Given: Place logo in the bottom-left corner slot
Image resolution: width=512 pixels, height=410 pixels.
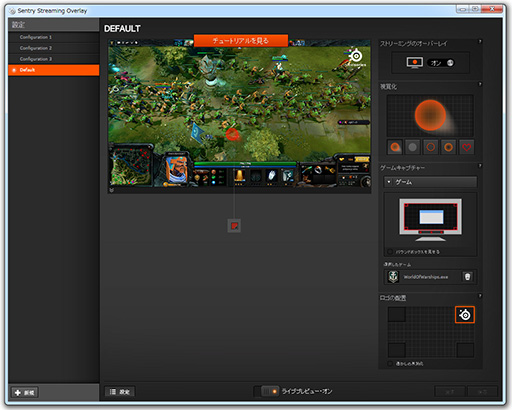Looking at the screenshot, I should 397,350.
